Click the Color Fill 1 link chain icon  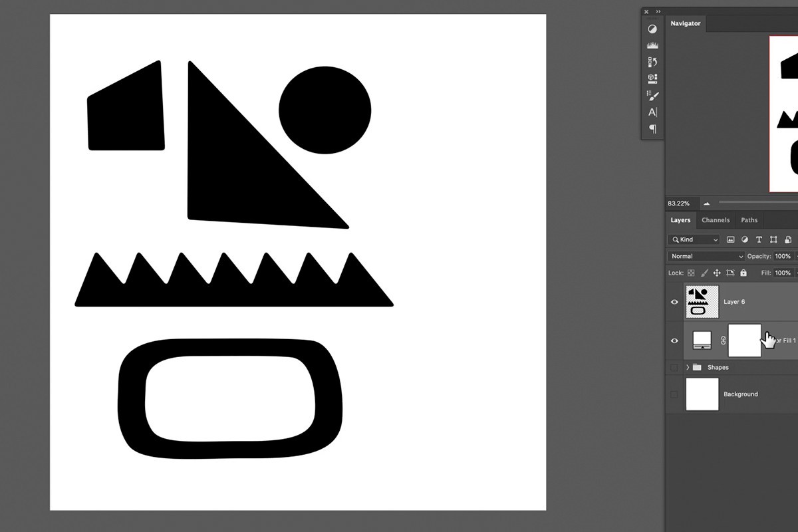[x=724, y=340]
